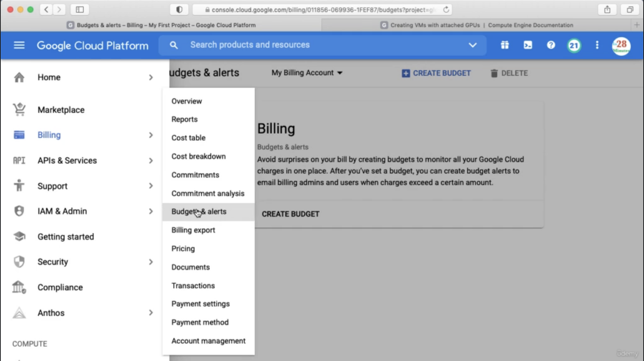
Task: Switch to Budgets & alerts browser tab
Action: pos(161,25)
